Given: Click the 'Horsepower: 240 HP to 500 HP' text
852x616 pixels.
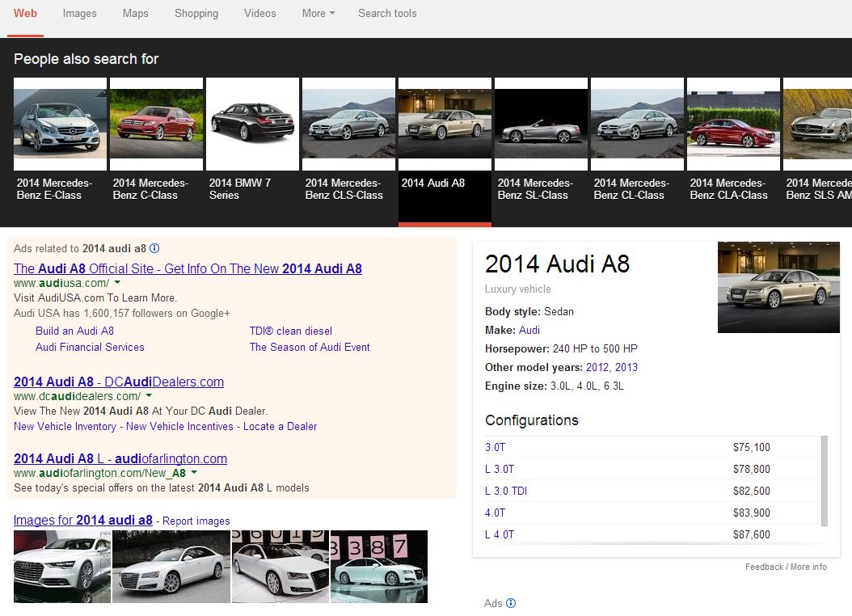Looking at the screenshot, I should 561,348.
